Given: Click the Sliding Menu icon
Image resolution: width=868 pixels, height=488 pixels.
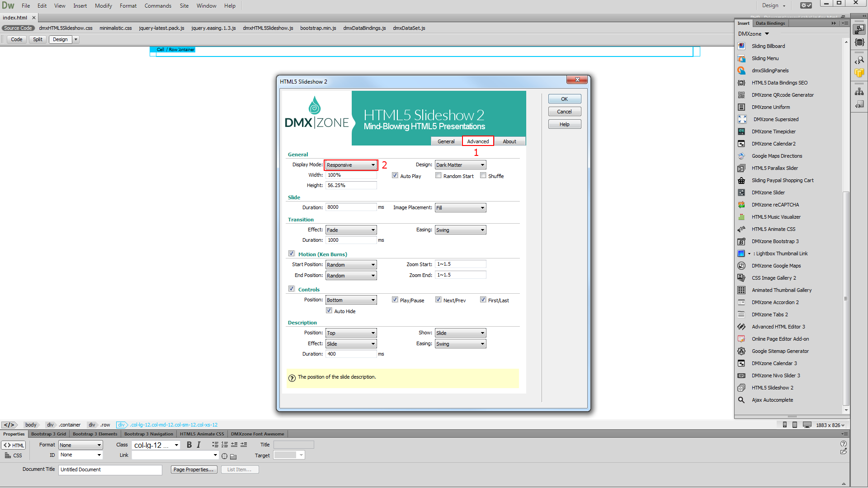Looking at the screenshot, I should coord(741,58).
